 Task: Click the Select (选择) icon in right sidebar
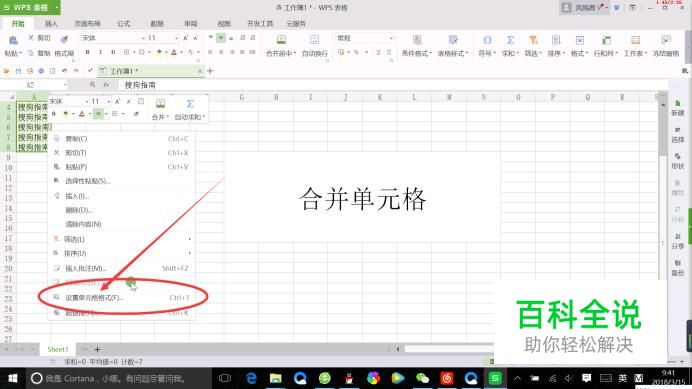point(678,130)
